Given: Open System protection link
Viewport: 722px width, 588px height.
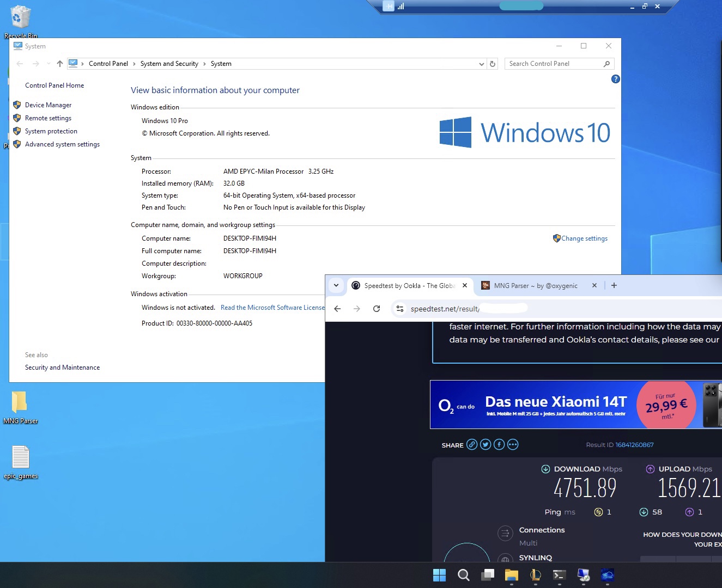Looking at the screenshot, I should 51,131.
